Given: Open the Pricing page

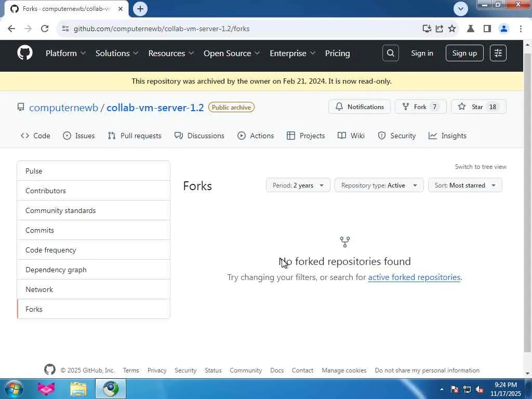Looking at the screenshot, I should pyautogui.click(x=337, y=54).
